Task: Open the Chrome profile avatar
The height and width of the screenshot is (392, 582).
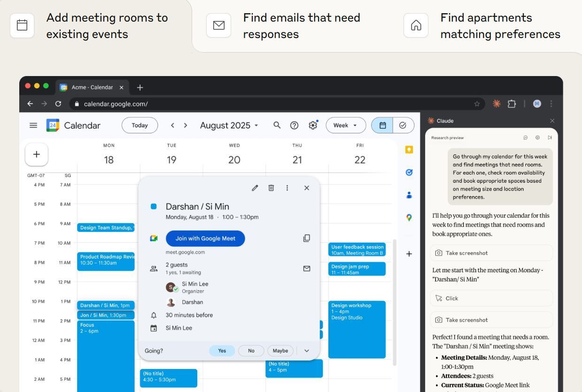Action: [x=537, y=104]
